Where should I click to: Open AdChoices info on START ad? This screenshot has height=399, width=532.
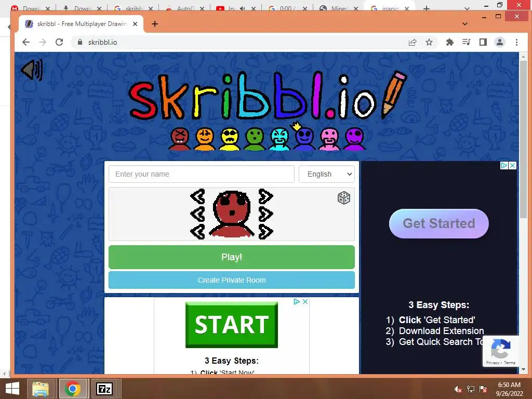click(297, 302)
